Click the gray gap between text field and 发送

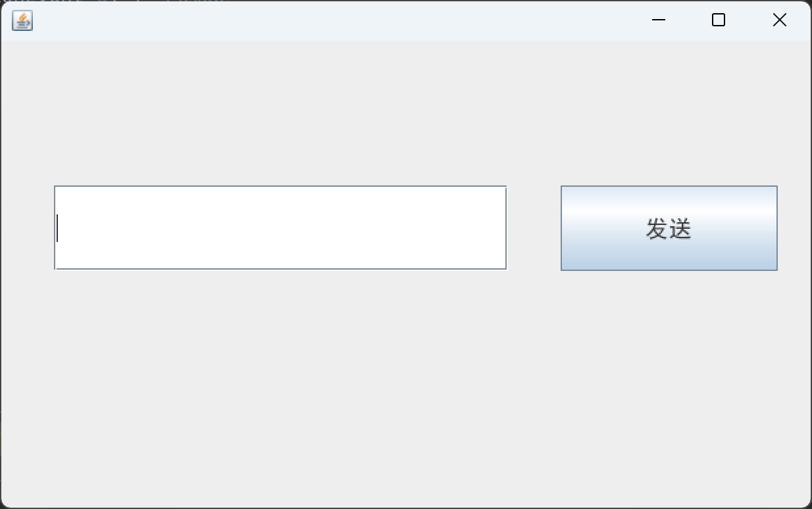click(534, 228)
